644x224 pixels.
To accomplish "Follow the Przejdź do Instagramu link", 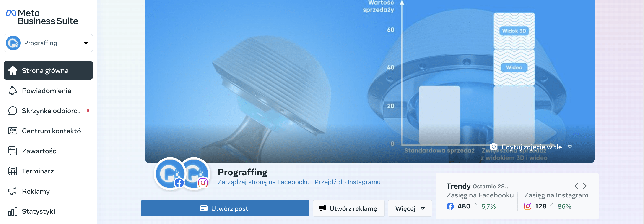I will (x=348, y=182).
